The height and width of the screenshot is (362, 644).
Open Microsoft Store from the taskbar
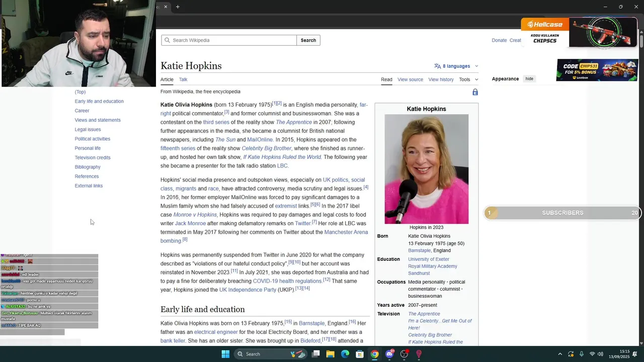click(x=360, y=354)
